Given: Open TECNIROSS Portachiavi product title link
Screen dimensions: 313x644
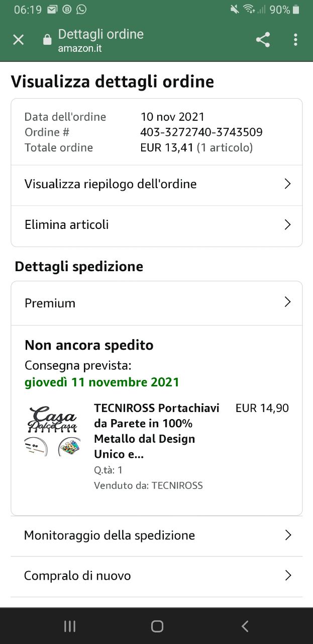Looking at the screenshot, I should click(157, 431).
